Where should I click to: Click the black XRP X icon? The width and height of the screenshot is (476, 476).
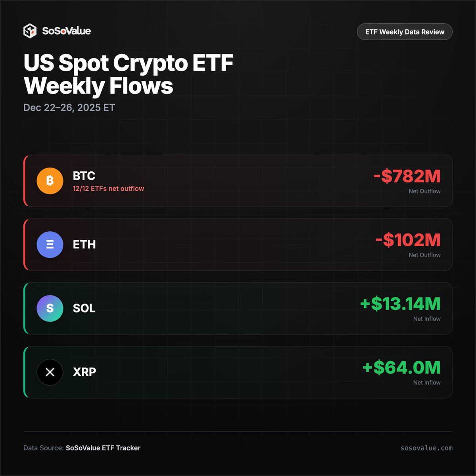[50, 372]
